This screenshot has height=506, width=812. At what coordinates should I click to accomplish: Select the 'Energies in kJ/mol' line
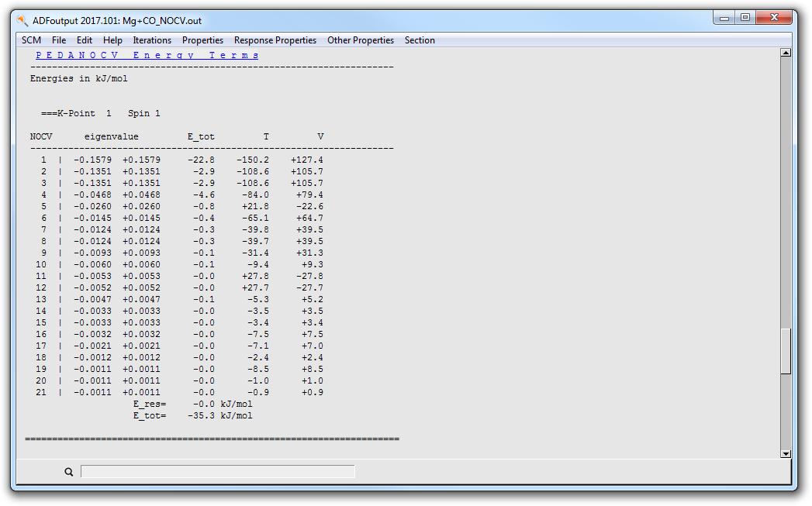[78, 78]
